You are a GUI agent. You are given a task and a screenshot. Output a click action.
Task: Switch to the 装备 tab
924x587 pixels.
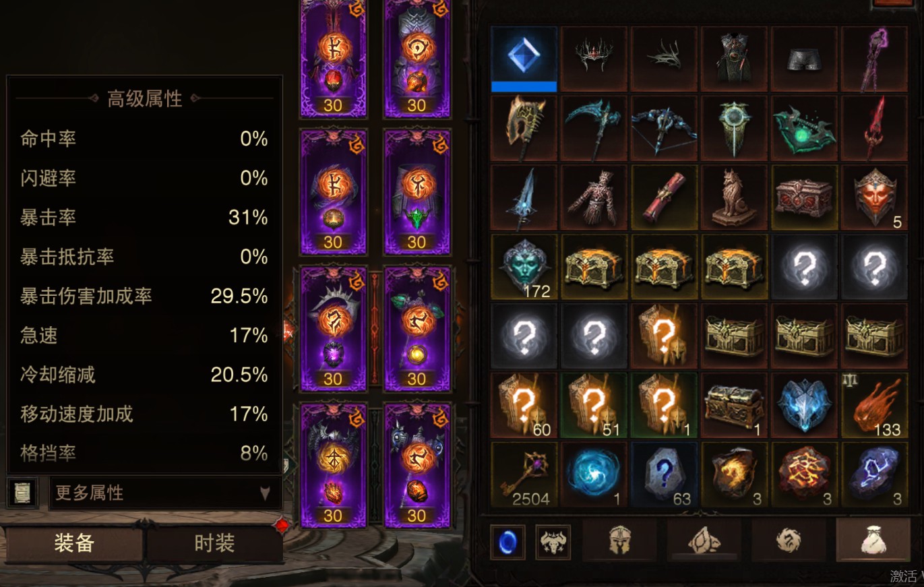click(x=74, y=543)
